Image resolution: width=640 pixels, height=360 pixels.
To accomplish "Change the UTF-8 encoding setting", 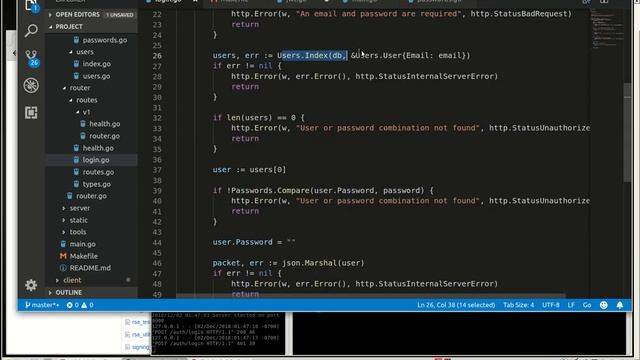I will pos(551,305).
